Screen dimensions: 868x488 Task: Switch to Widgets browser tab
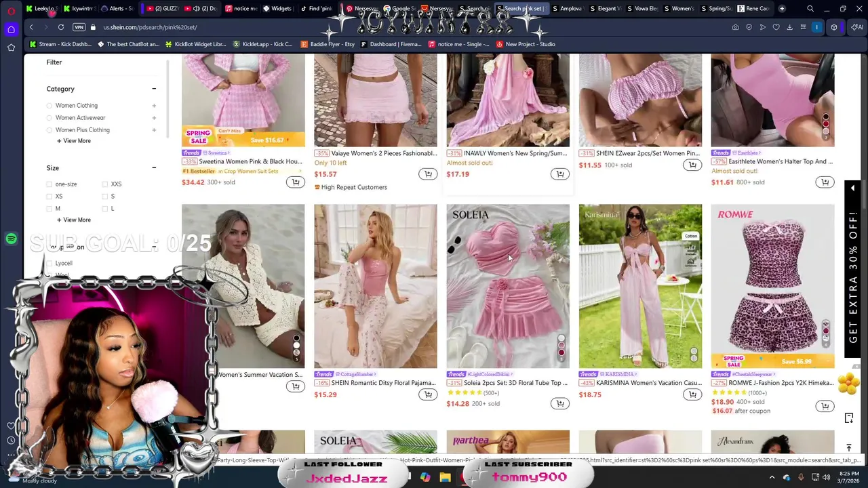[x=277, y=9]
